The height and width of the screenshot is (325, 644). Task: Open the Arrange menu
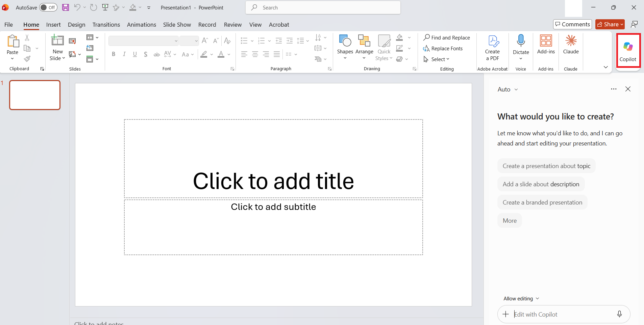click(x=364, y=47)
